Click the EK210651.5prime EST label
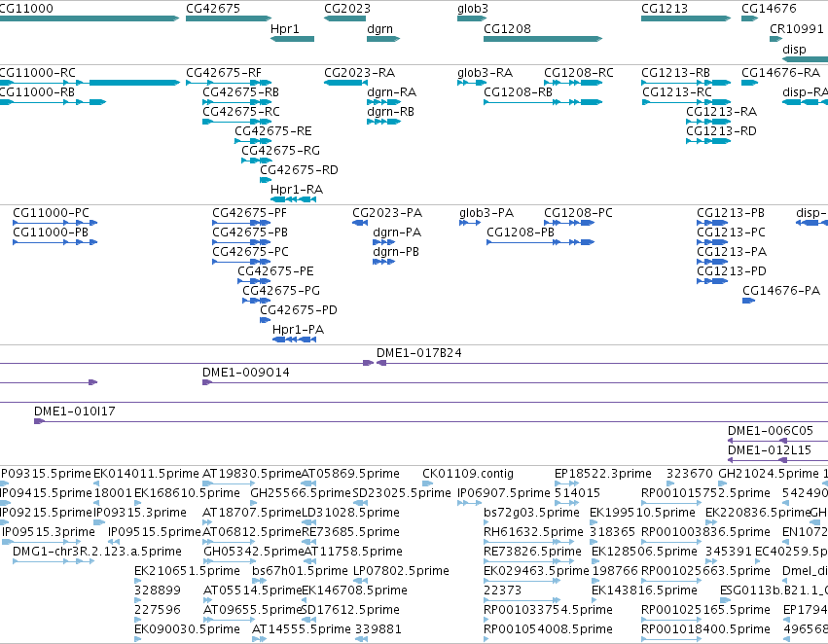This screenshot has height=644, width=828. pyautogui.click(x=187, y=571)
